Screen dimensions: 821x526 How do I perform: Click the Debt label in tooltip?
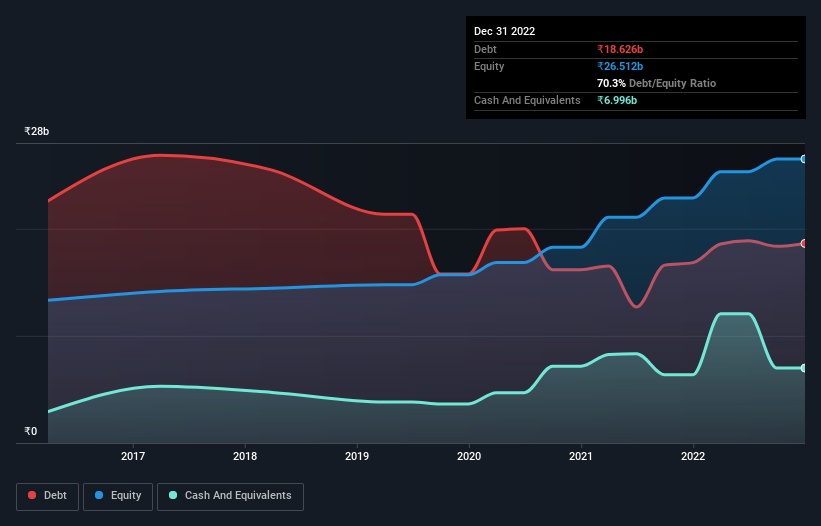[x=485, y=49]
